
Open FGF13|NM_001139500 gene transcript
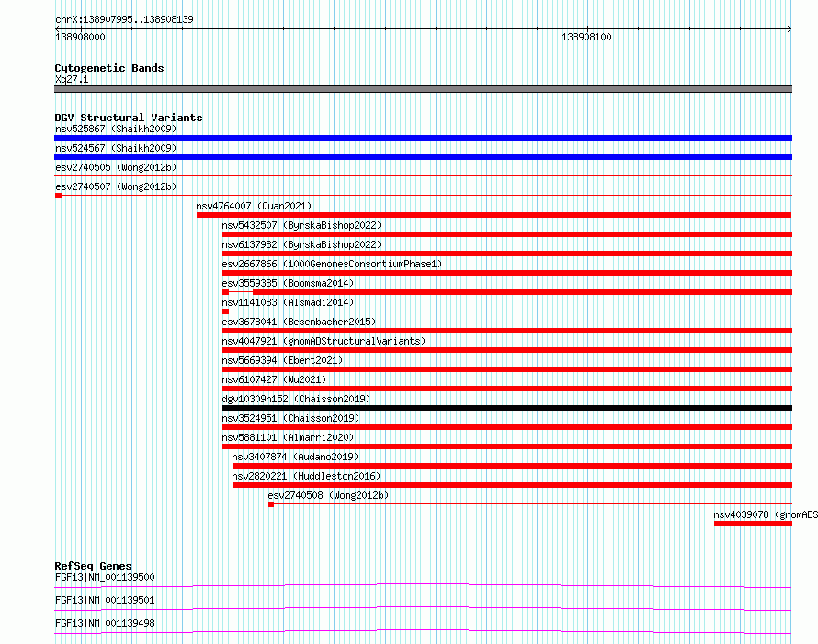pyautogui.click(x=105, y=577)
